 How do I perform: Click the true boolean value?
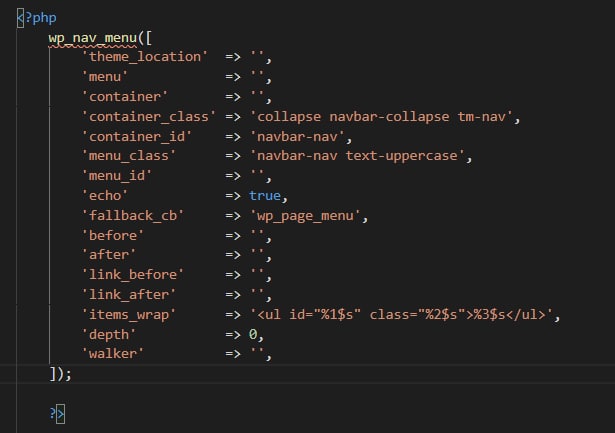pos(265,195)
